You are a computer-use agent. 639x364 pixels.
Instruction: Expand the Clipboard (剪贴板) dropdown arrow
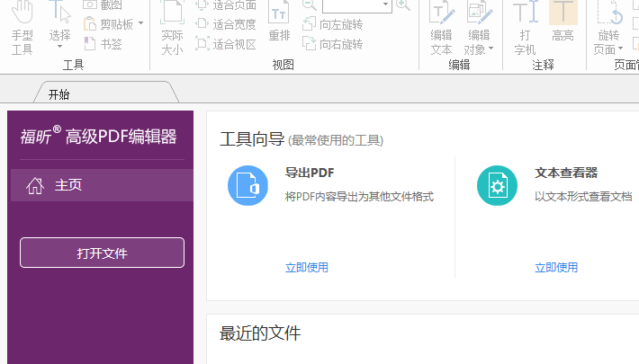[140, 22]
